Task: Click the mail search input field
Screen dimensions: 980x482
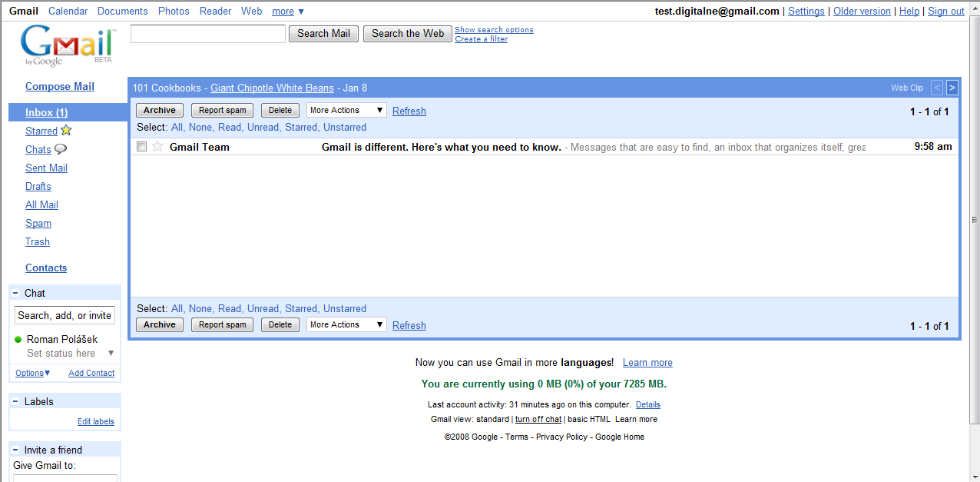Action: (208, 33)
